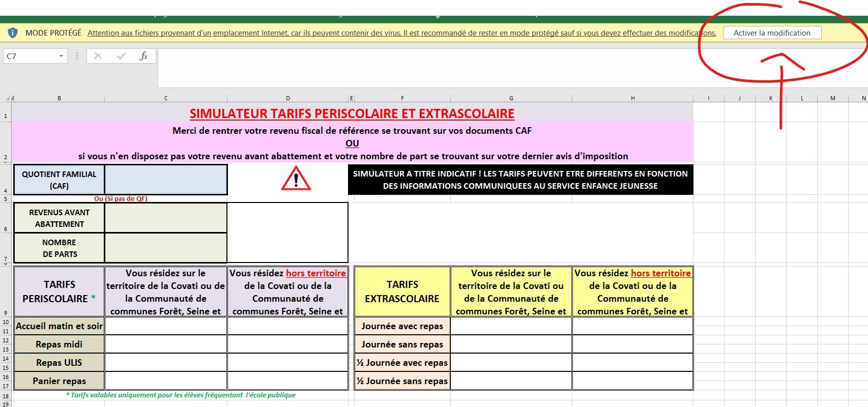This screenshot has width=868, height=407.
Task: Click the REVENUS AVANT ABATTEMENT label
Action: click(x=59, y=218)
